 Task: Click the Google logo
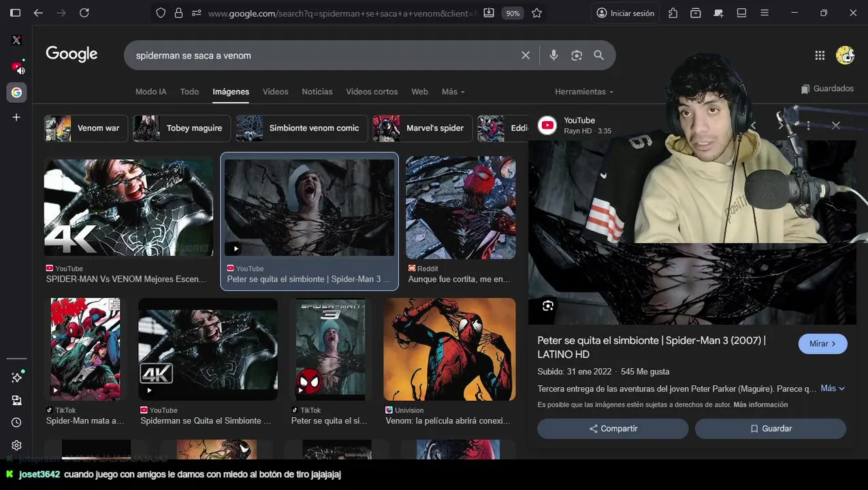tap(71, 54)
